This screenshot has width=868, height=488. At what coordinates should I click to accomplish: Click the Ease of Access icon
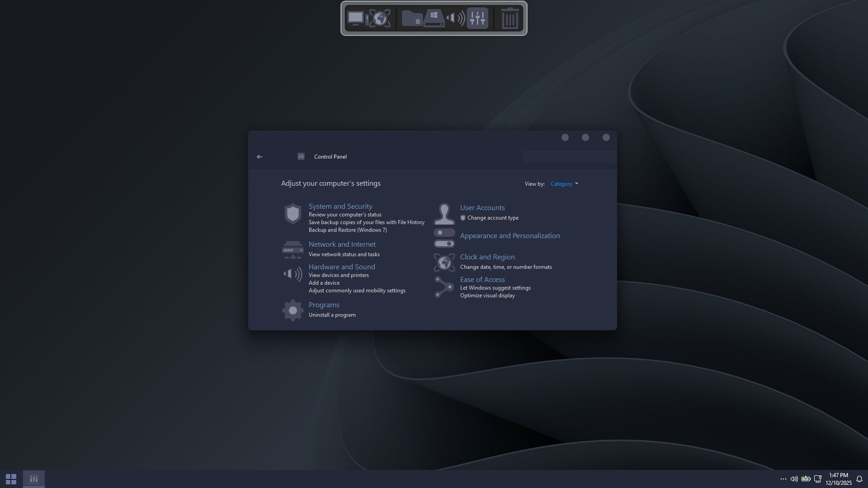444,287
